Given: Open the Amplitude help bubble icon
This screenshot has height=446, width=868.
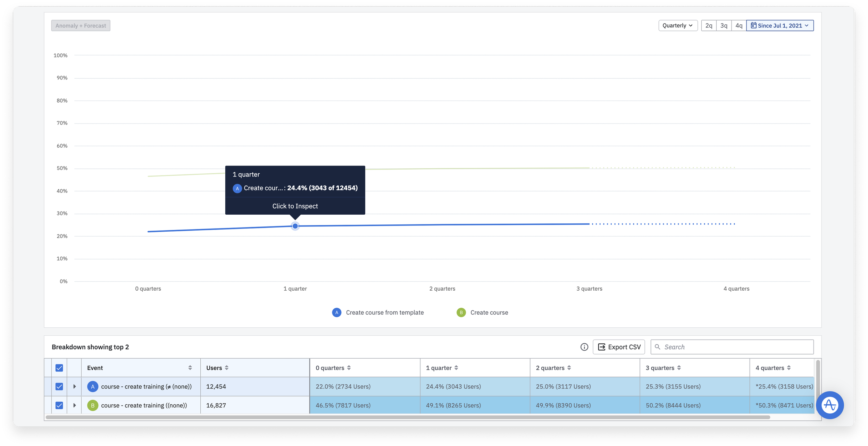Looking at the screenshot, I should pos(829,405).
